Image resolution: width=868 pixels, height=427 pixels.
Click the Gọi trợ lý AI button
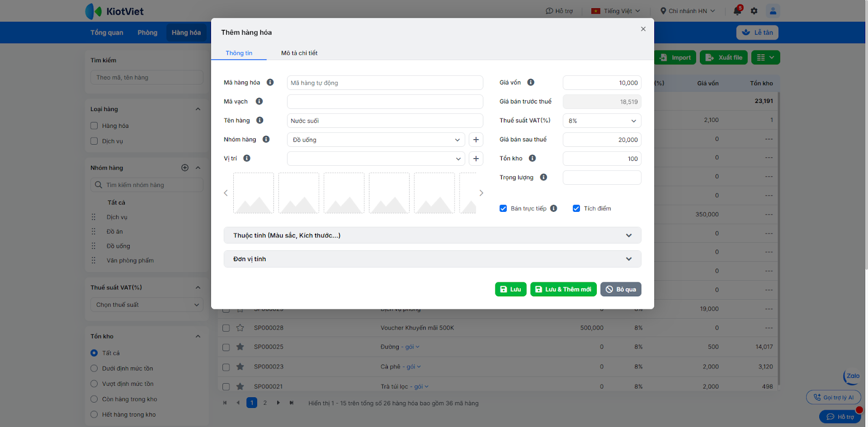coord(833,397)
